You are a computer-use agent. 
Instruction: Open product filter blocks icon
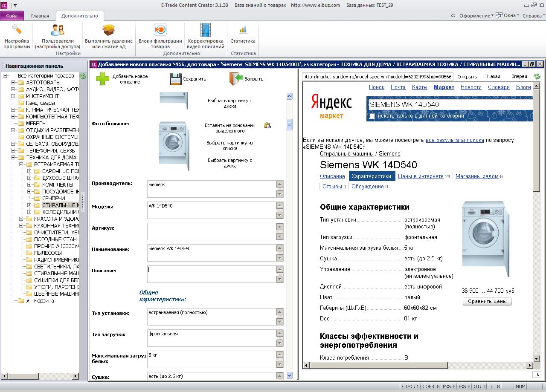coord(160,30)
